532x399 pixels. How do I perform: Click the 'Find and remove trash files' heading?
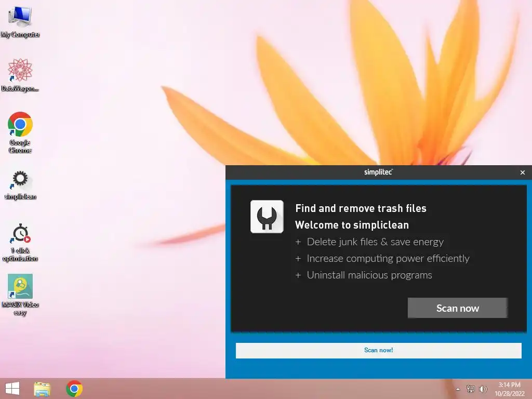(361, 208)
